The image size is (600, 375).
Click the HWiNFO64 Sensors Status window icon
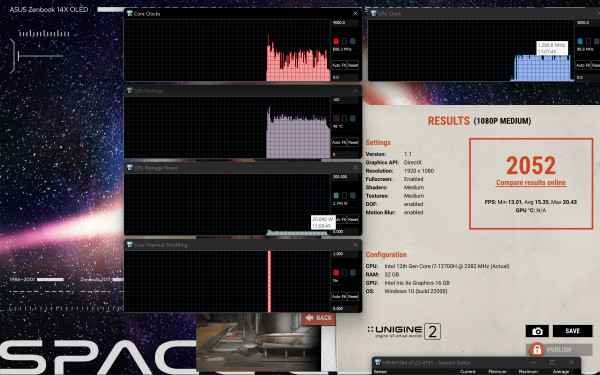tap(378, 362)
